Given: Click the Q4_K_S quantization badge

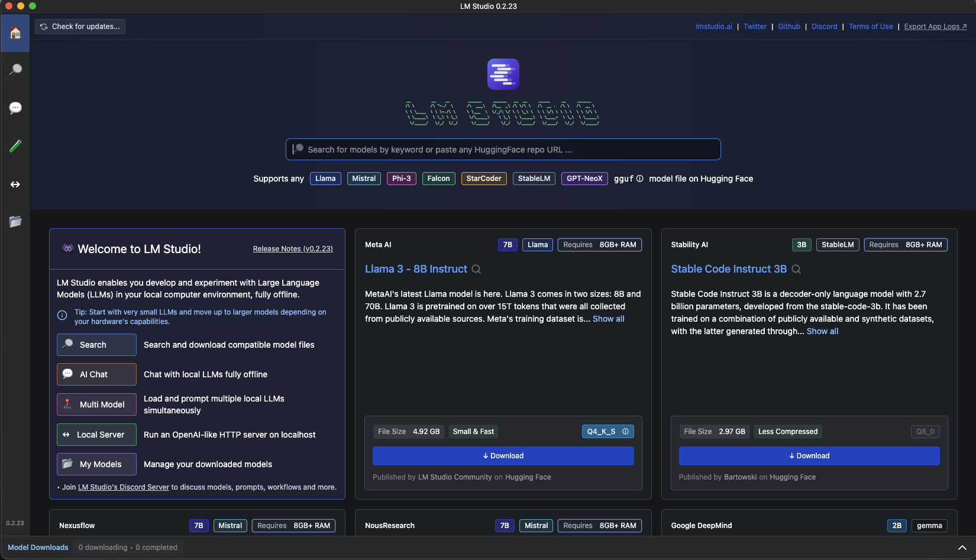Looking at the screenshot, I should [608, 432].
